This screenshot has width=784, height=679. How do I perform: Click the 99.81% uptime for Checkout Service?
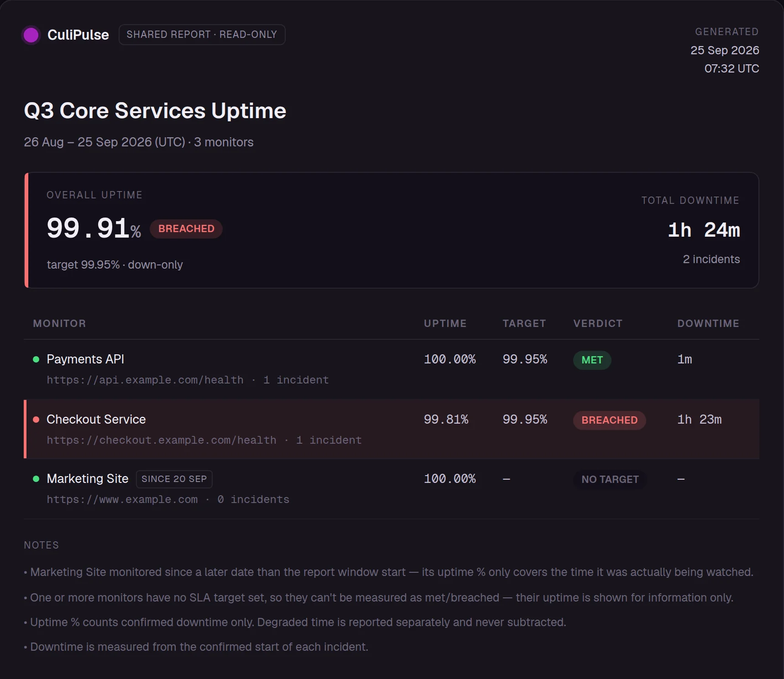tap(446, 420)
